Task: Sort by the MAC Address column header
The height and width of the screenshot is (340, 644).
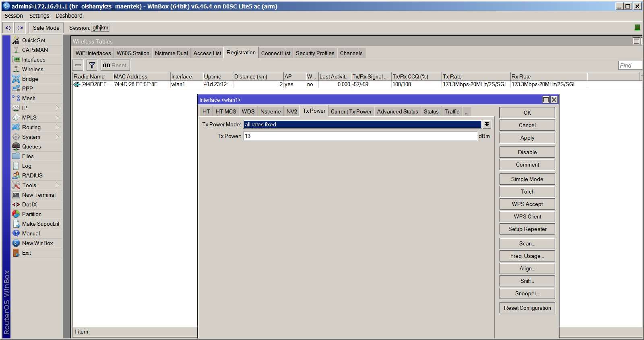Action: click(141, 76)
